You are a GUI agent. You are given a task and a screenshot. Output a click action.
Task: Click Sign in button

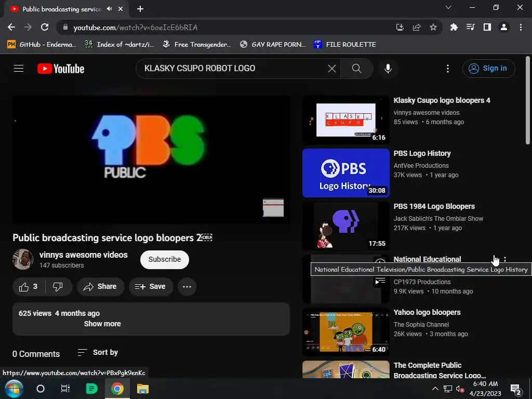488,69
